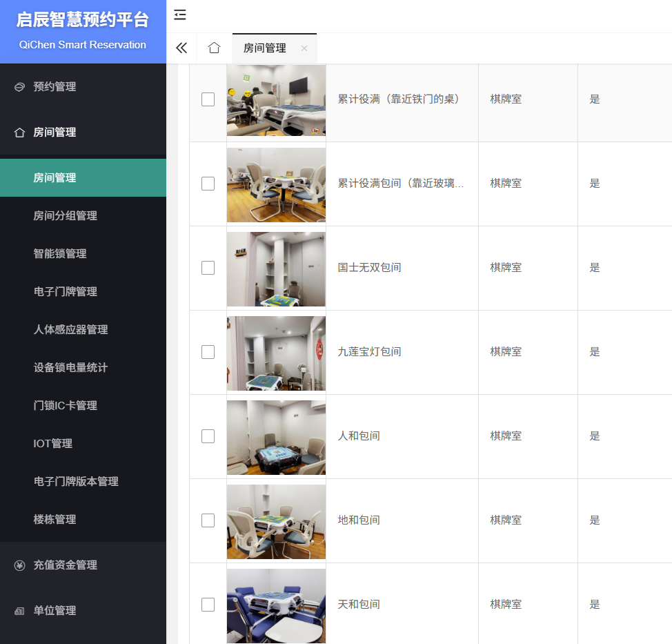Open the 累计役满包间 room thumbnail
672x644 pixels.
point(276,185)
